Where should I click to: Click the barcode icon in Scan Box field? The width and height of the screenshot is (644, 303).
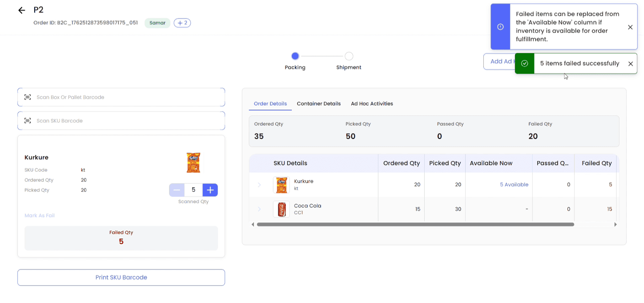(x=28, y=97)
